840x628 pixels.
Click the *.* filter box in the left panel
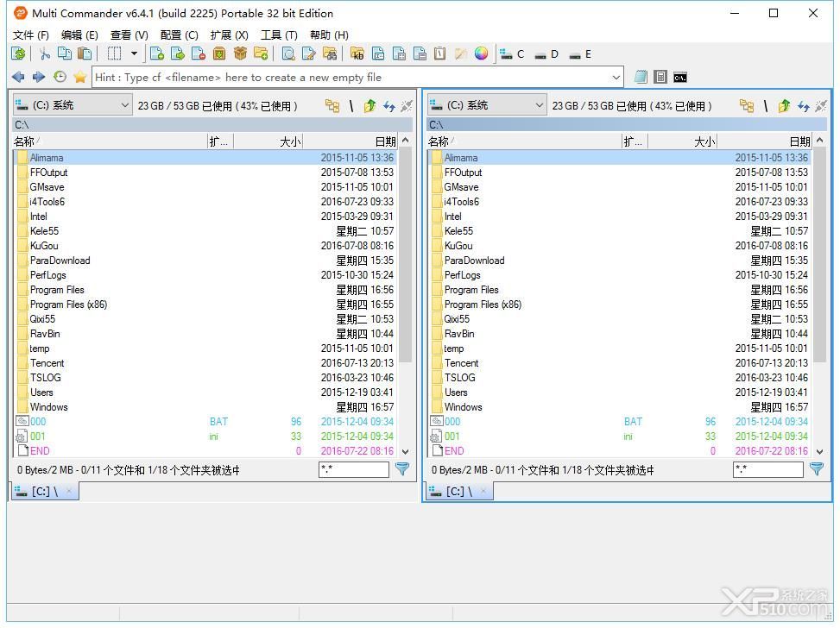coord(354,469)
